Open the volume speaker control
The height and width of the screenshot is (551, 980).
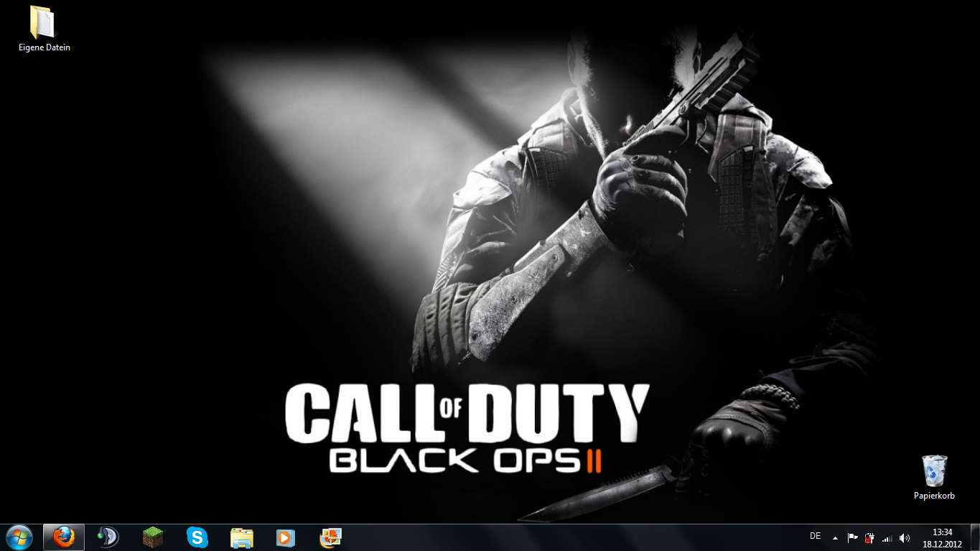point(905,537)
